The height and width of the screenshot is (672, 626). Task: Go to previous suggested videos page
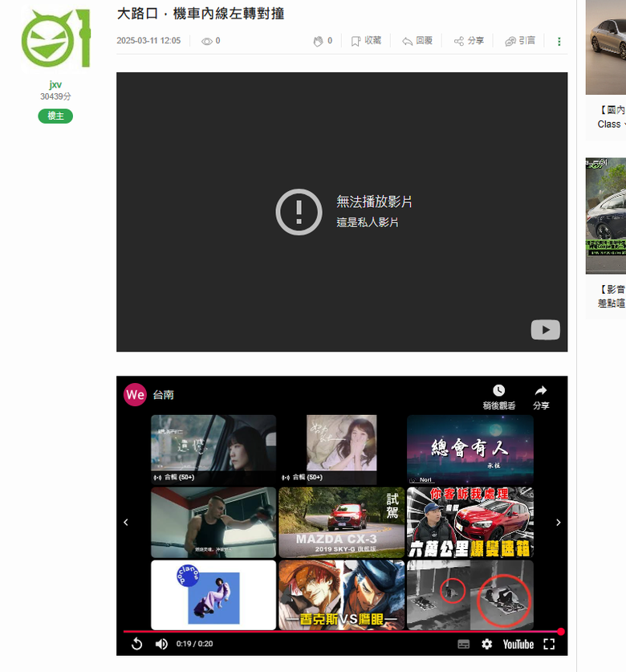click(126, 523)
